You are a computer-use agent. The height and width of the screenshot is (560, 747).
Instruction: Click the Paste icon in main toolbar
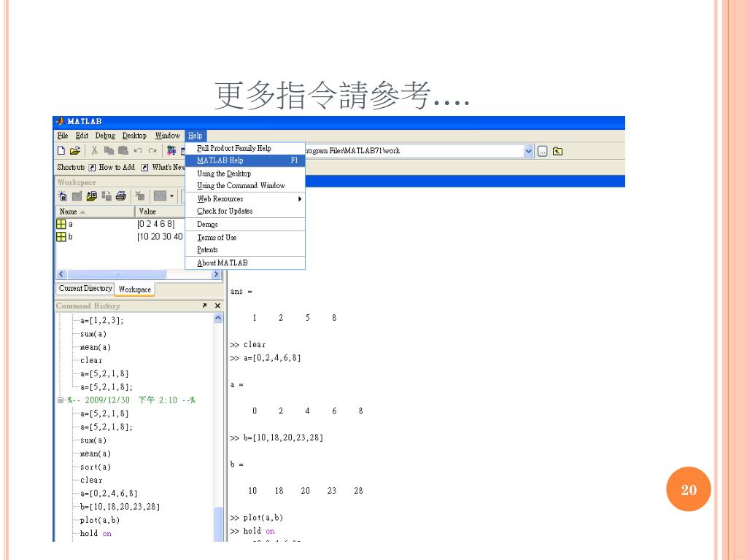click(x=123, y=150)
